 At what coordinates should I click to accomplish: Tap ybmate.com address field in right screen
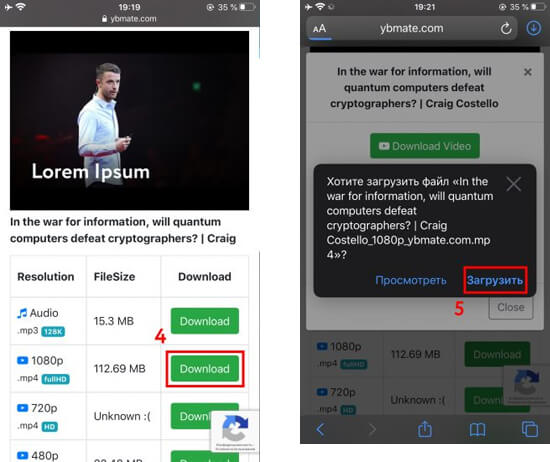click(x=412, y=28)
